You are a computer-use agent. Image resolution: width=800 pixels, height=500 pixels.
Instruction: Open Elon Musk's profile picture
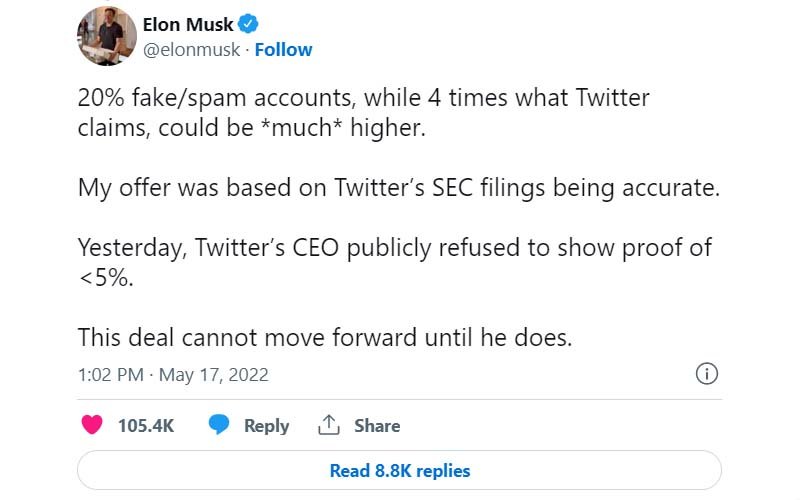108,36
